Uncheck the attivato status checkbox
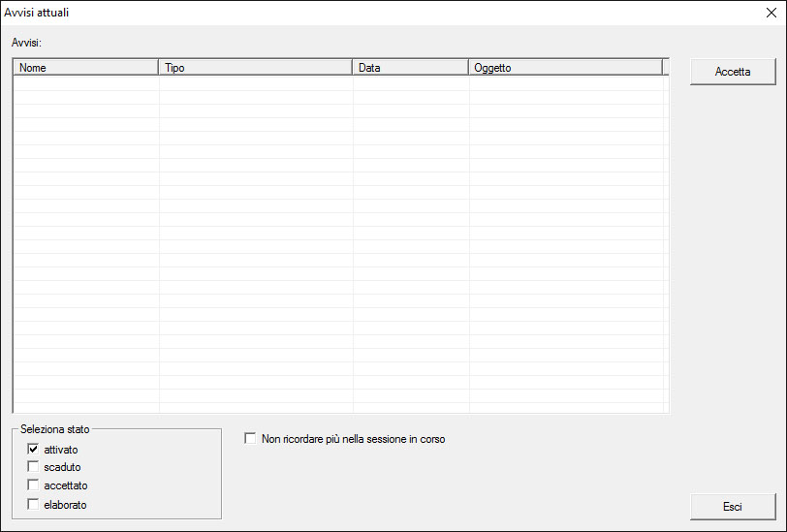This screenshot has height=532, width=787. click(x=33, y=450)
